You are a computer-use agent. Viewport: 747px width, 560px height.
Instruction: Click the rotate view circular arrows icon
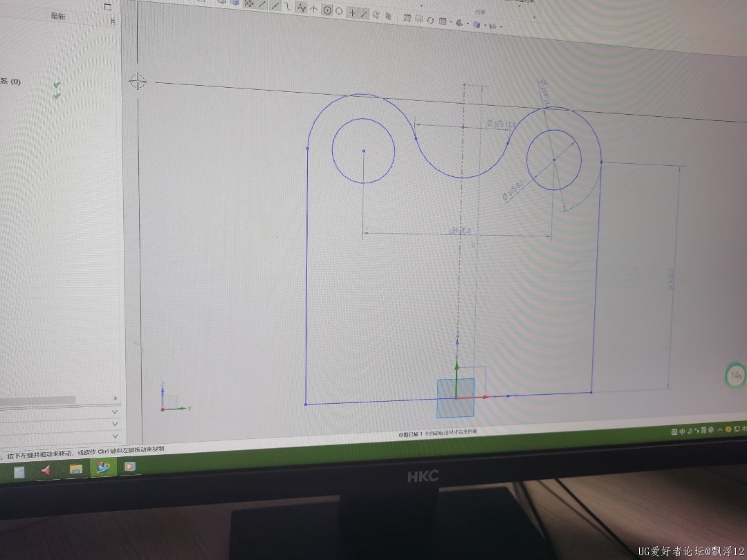(x=430, y=21)
